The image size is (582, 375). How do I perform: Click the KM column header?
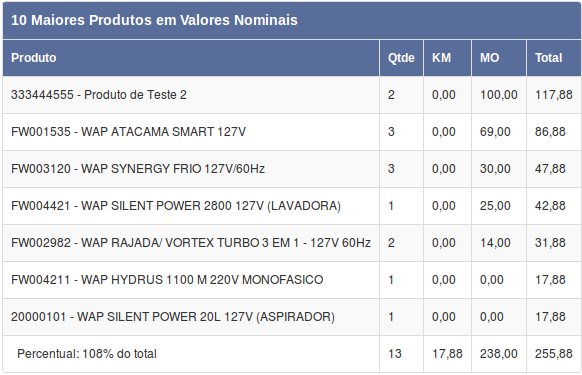pyautogui.click(x=447, y=58)
